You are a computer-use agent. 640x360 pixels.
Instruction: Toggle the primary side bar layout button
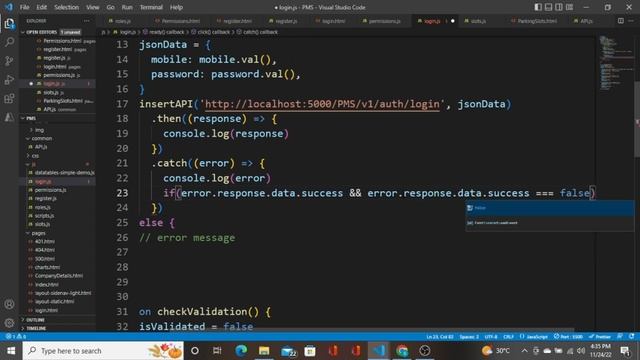pyautogui.click(x=538, y=7)
